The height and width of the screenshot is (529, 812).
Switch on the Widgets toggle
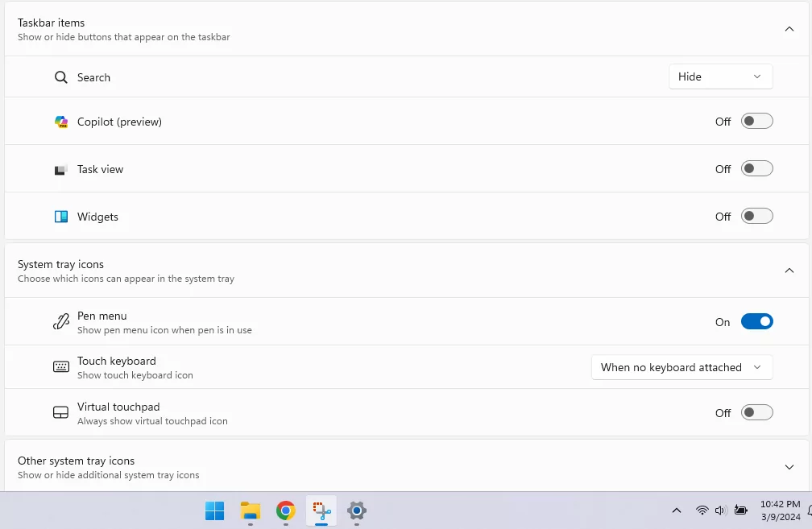pyautogui.click(x=756, y=216)
